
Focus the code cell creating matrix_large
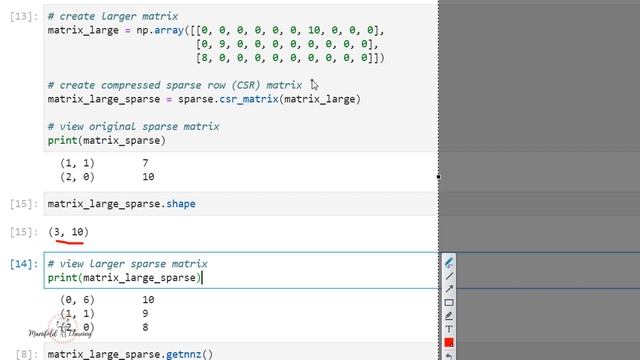click(240, 78)
